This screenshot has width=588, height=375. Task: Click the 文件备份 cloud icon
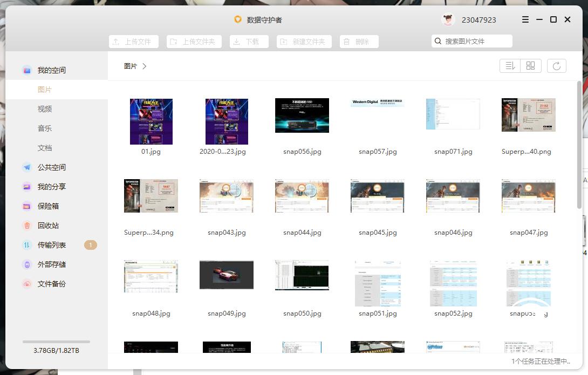point(27,284)
